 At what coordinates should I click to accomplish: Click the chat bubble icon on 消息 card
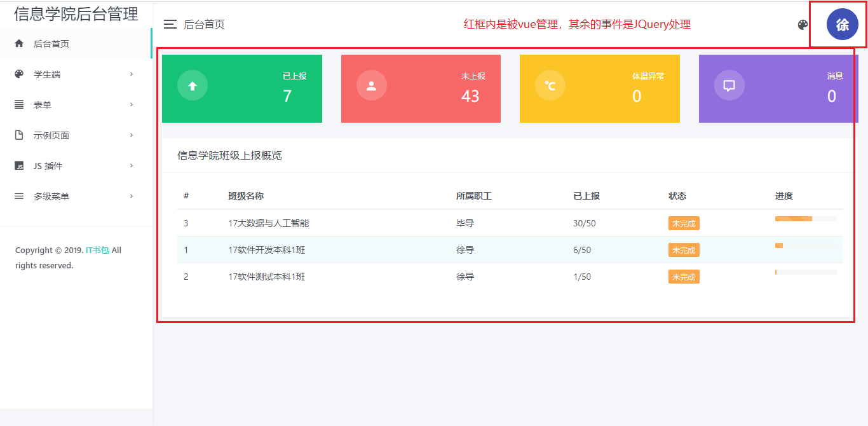coord(729,86)
